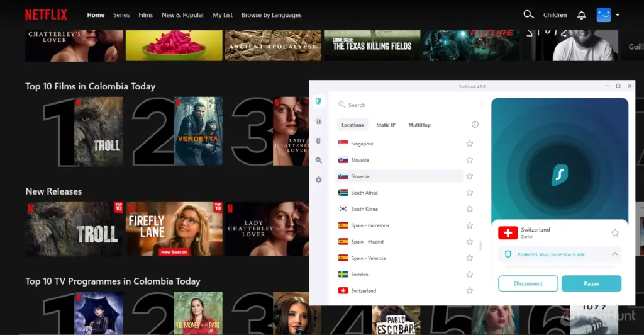Toggle favorite star for South Korea
Image resolution: width=644 pixels, height=335 pixels.
[469, 209]
